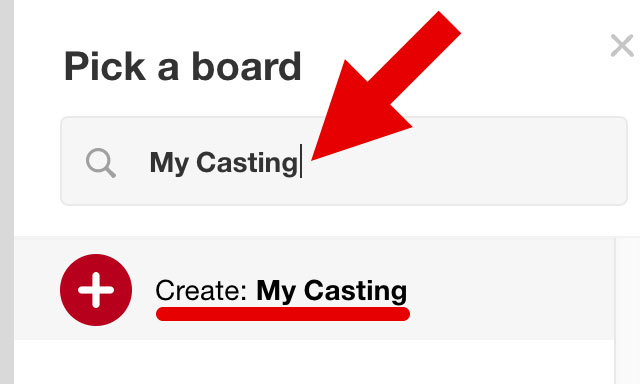Click the white plus sign to create board
Screen dimensions: 640x384
coord(96,290)
